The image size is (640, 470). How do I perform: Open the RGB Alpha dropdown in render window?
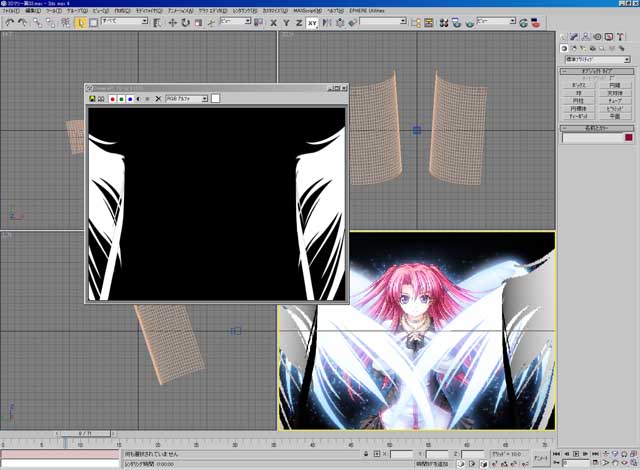click(187, 99)
